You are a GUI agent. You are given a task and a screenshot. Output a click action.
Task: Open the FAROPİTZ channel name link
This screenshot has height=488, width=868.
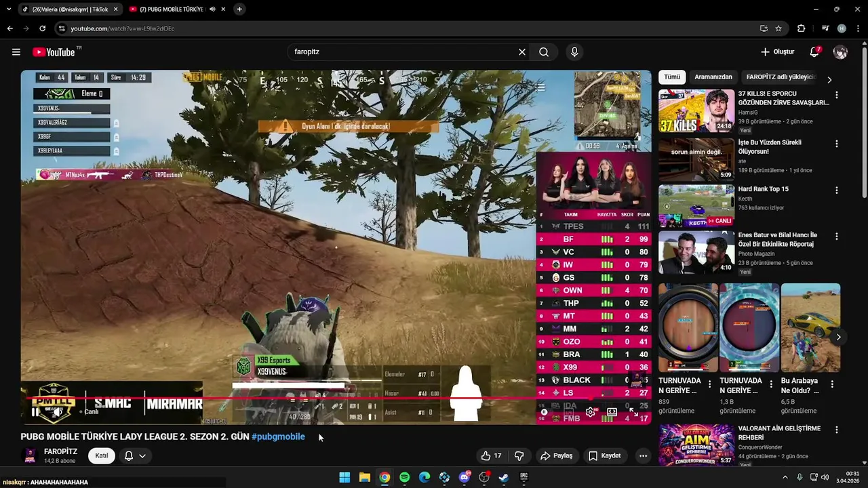coord(60,451)
